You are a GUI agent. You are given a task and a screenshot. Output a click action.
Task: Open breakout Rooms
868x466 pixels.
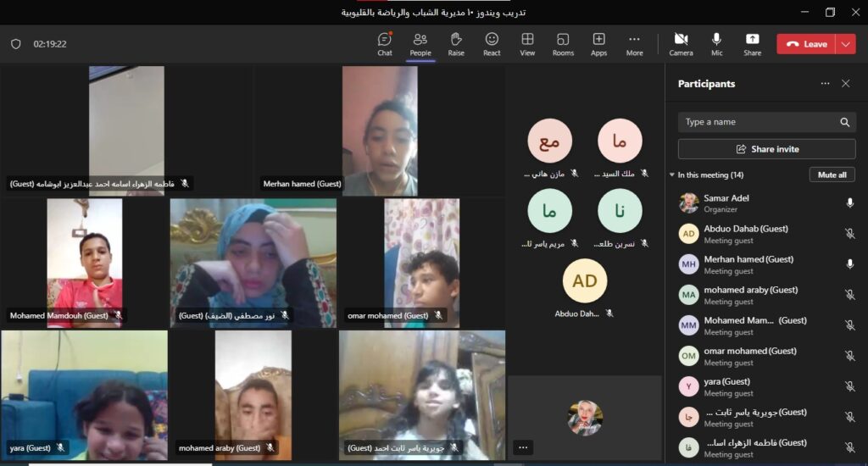click(x=563, y=44)
